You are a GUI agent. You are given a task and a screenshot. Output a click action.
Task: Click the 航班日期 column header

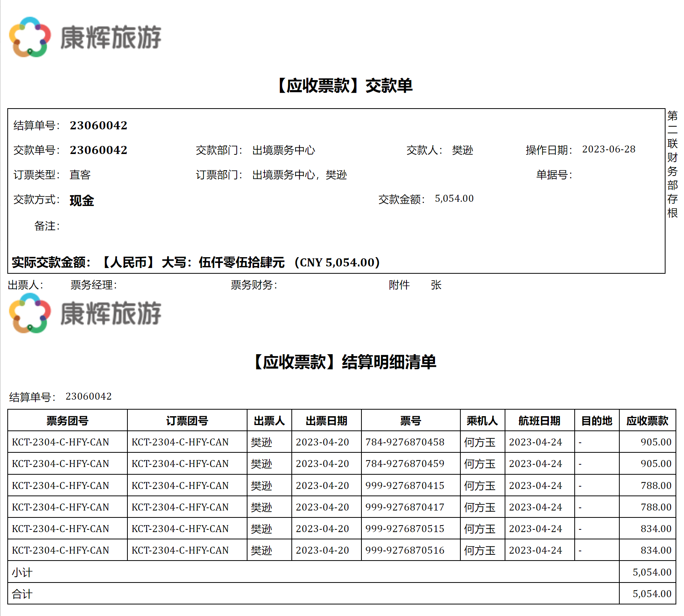pyautogui.click(x=539, y=420)
